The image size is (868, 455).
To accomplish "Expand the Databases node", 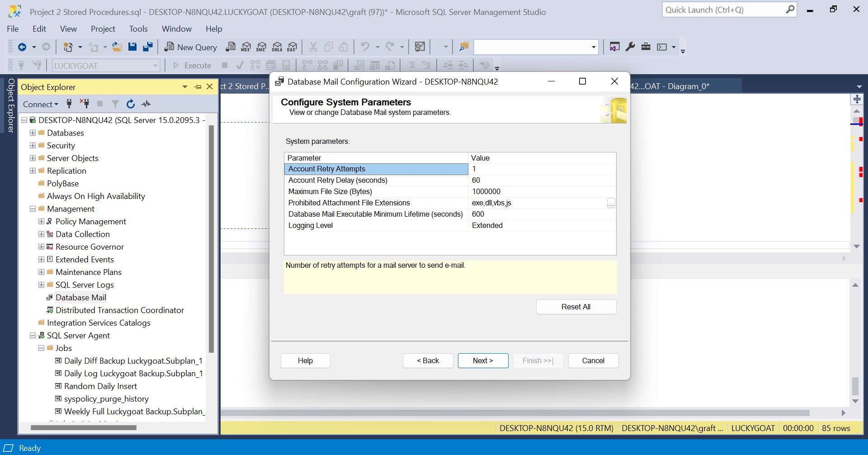I will click(33, 133).
